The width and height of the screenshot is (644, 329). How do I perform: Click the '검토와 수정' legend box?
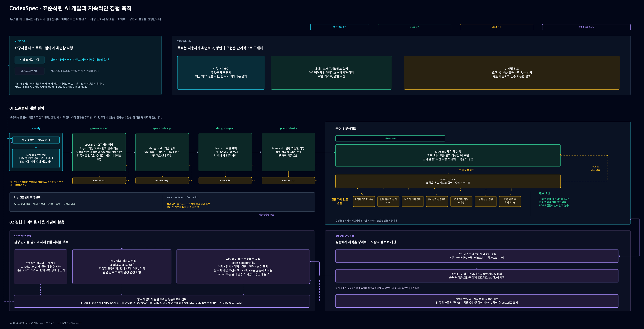tap(496, 27)
